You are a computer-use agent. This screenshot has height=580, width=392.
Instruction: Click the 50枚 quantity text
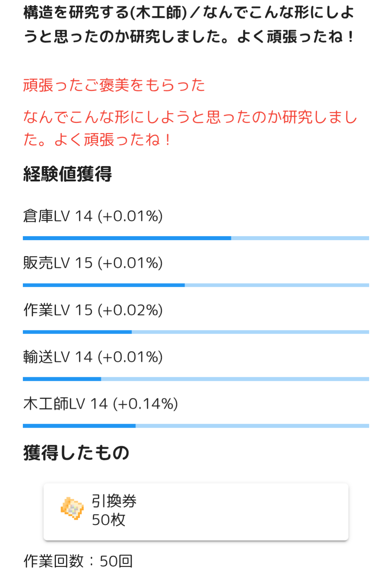pyautogui.click(x=108, y=520)
